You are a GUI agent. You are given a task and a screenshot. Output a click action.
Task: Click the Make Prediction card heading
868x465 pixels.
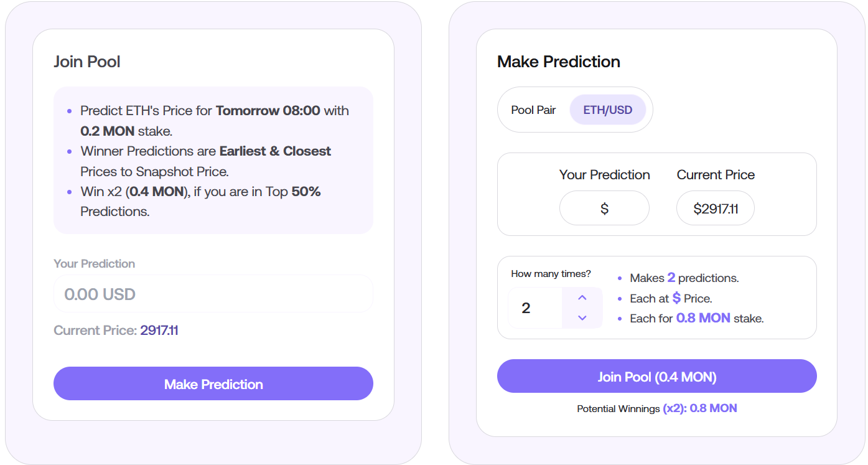pos(558,62)
